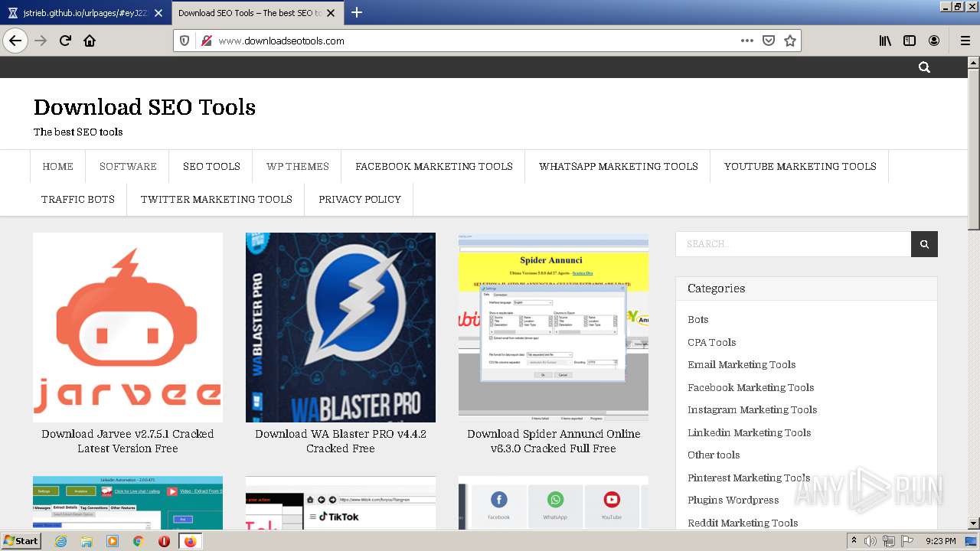This screenshot has height=551, width=980.
Task: Open the Reddit Marketing Tools category
Action: point(743,523)
